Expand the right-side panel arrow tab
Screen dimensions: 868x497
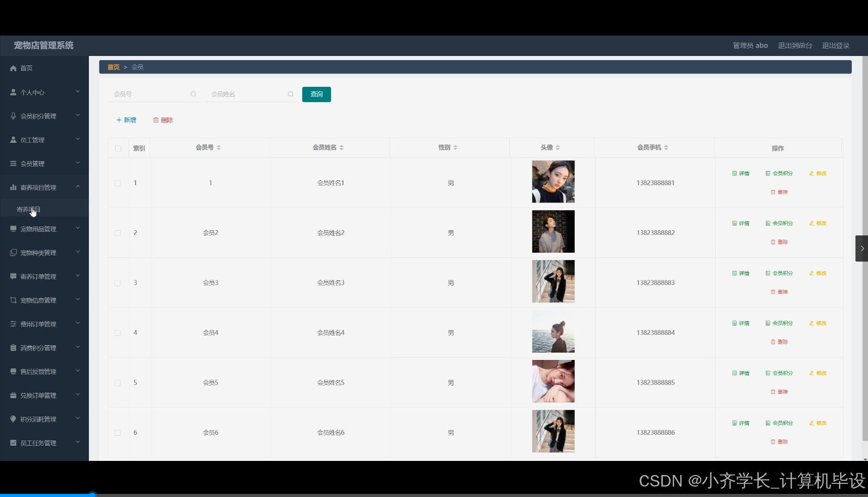coord(862,249)
